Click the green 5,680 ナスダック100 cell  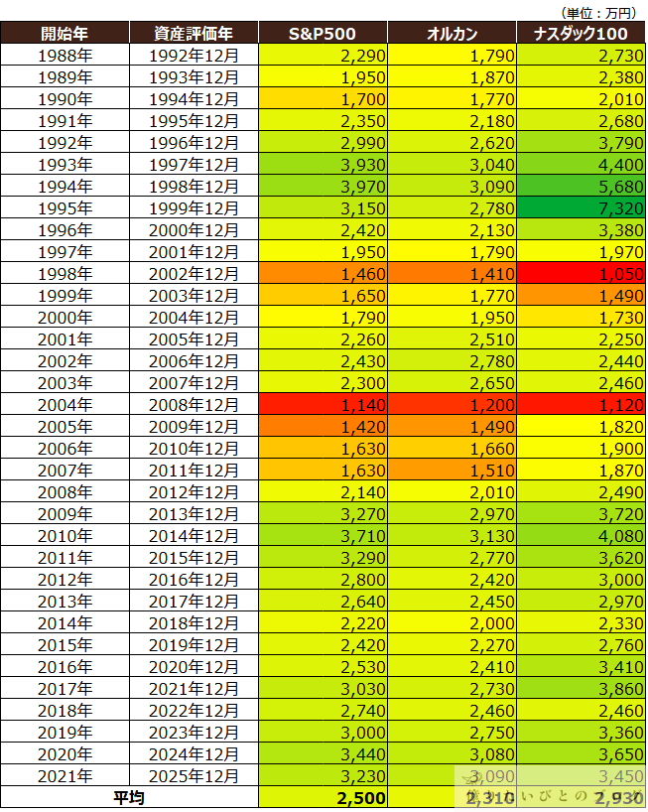click(581, 186)
